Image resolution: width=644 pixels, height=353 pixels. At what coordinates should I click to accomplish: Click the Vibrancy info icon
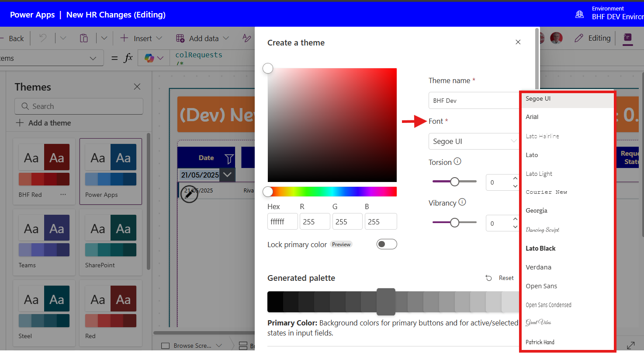462,202
